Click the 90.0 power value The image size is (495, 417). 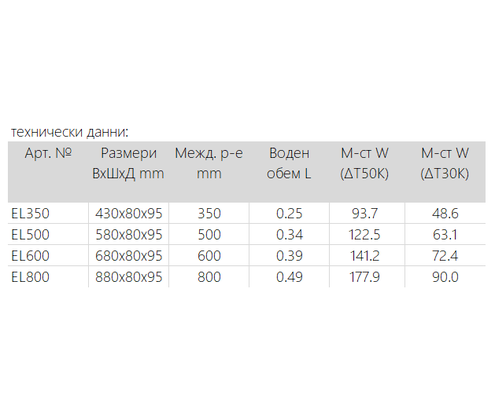[x=445, y=277]
